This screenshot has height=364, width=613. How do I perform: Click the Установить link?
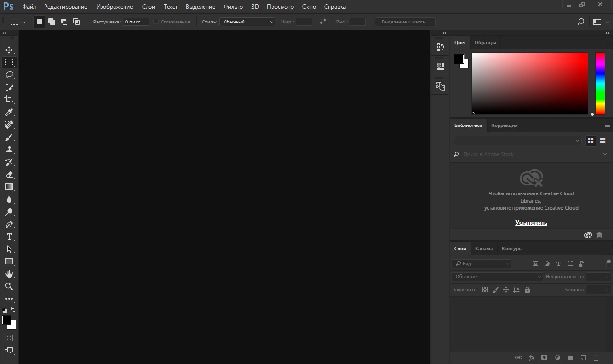tap(531, 223)
